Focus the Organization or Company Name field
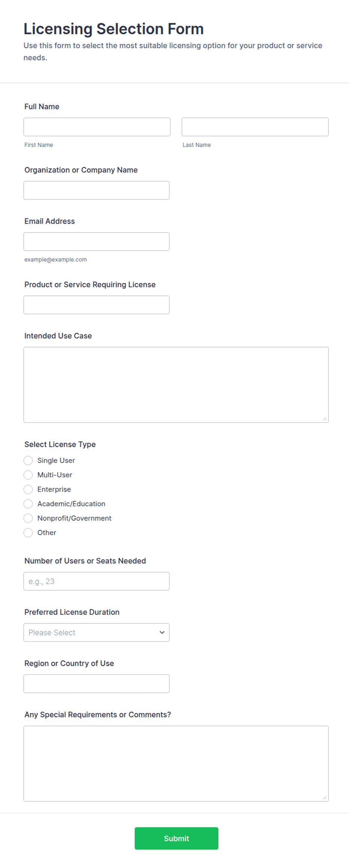349x868 pixels. [x=96, y=190]
